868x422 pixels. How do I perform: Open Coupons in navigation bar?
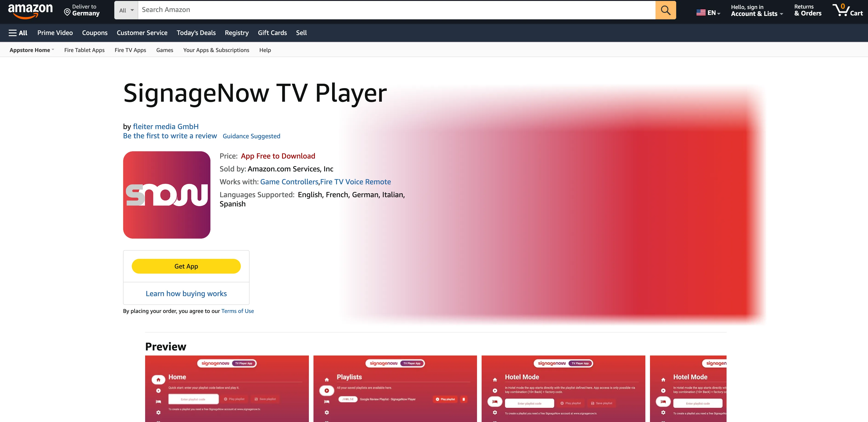click(x=95, y=33)
